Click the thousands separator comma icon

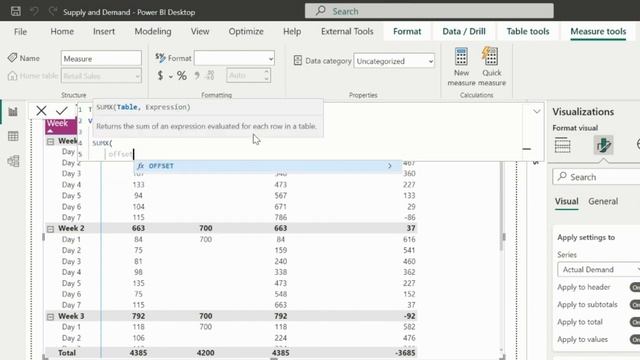coord(197,76)
